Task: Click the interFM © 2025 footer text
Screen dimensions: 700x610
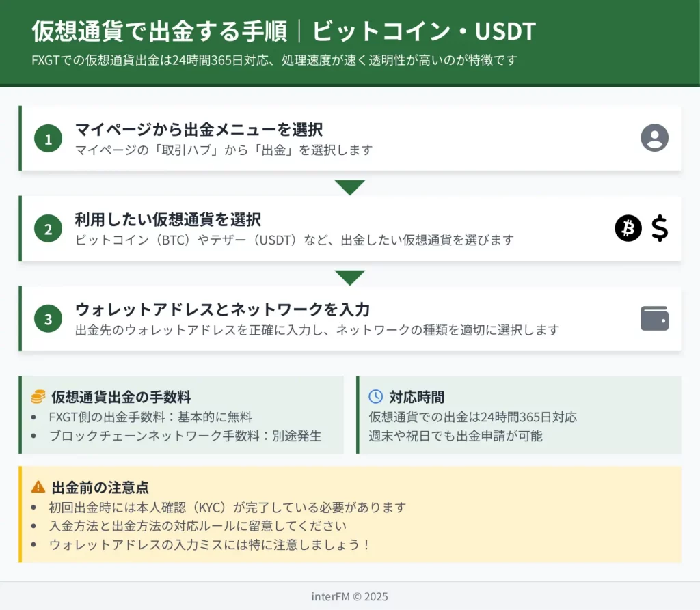Action: 350,596
